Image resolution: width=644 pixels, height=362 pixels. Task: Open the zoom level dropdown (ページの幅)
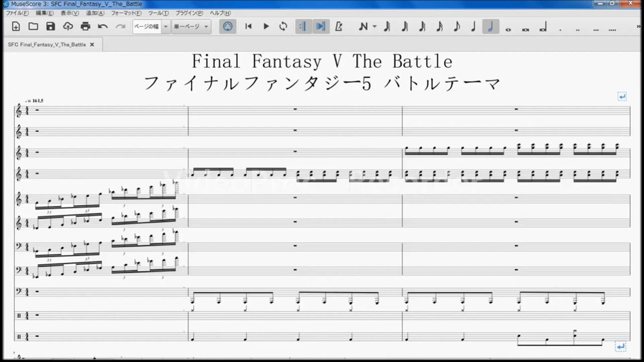(x=152, y=27)
